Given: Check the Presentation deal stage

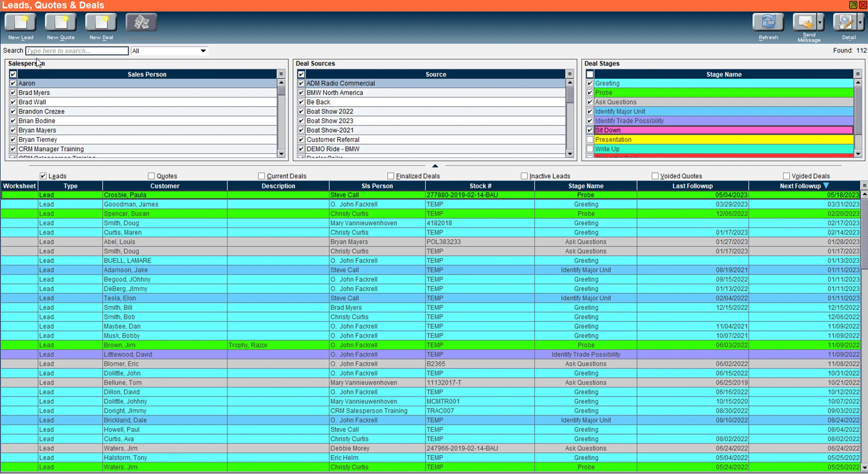Looking at the screenshot, I should 590,139.
